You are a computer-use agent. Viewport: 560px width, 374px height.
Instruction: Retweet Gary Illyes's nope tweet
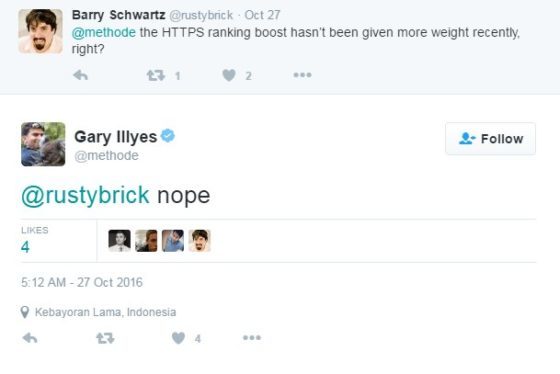coord(105,338)
